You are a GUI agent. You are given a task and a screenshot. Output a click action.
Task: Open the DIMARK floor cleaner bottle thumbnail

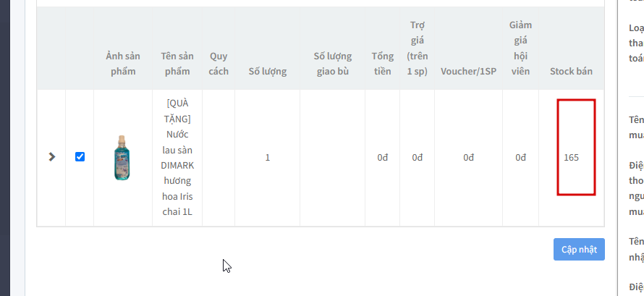click(122, 158)
